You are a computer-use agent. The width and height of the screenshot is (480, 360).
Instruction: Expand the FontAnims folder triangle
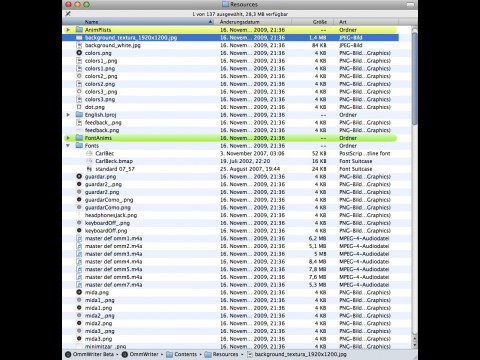[x=68, y=138]
